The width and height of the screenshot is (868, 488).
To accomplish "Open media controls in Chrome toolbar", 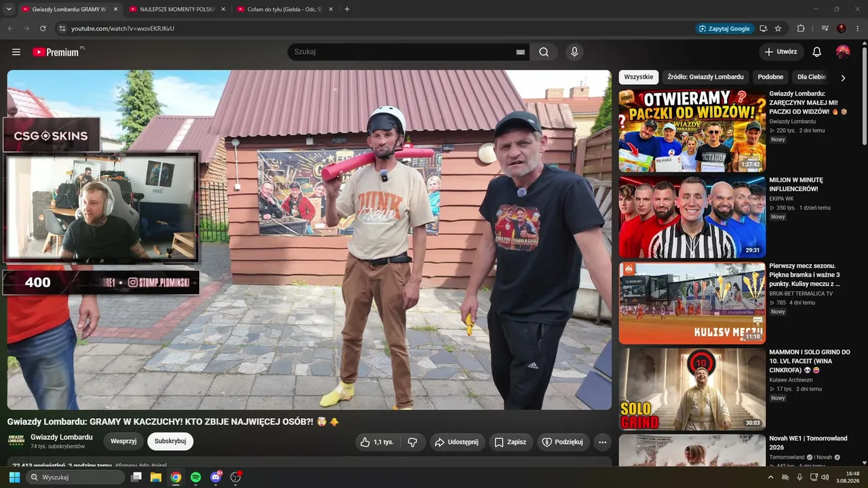I will [x=825, y=28].
